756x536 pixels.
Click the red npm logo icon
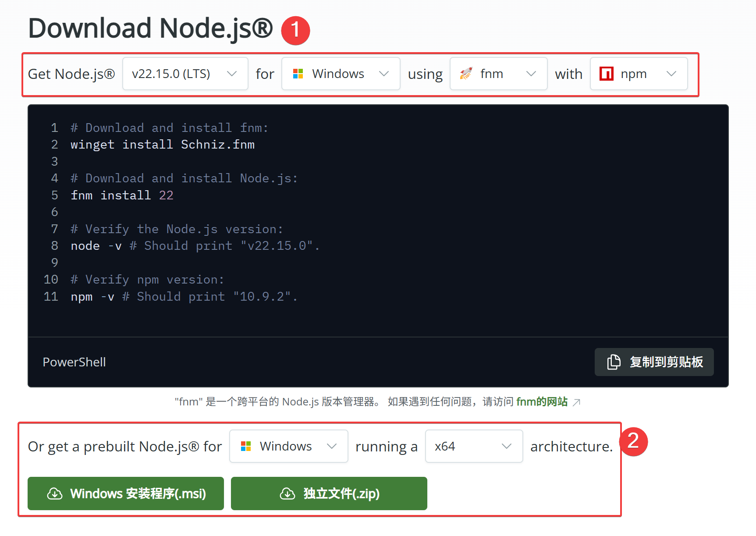(x=607, y=74)
